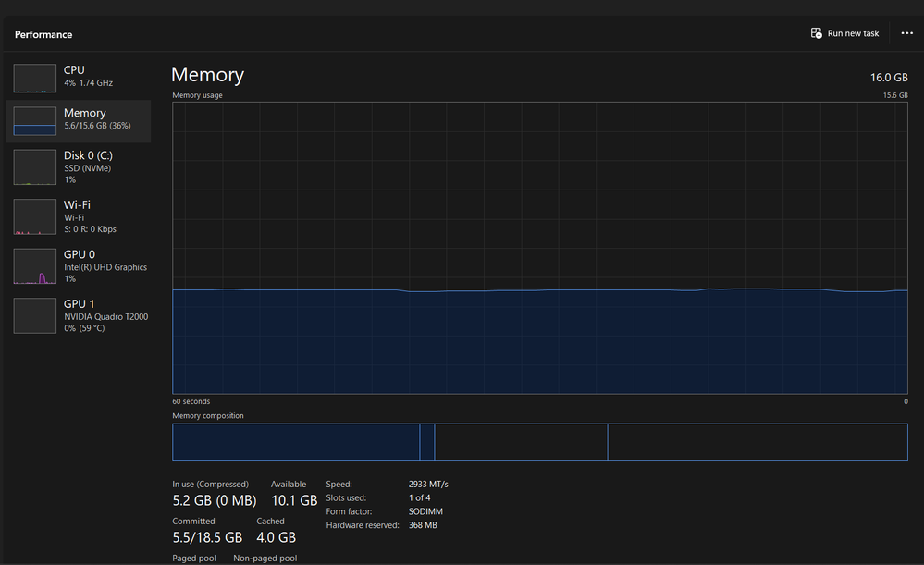Image resolution: width=924 pixels, height=565 pixels.
Task: Click the standby segment of memory composition bar
Action: (x=521, y=442)
